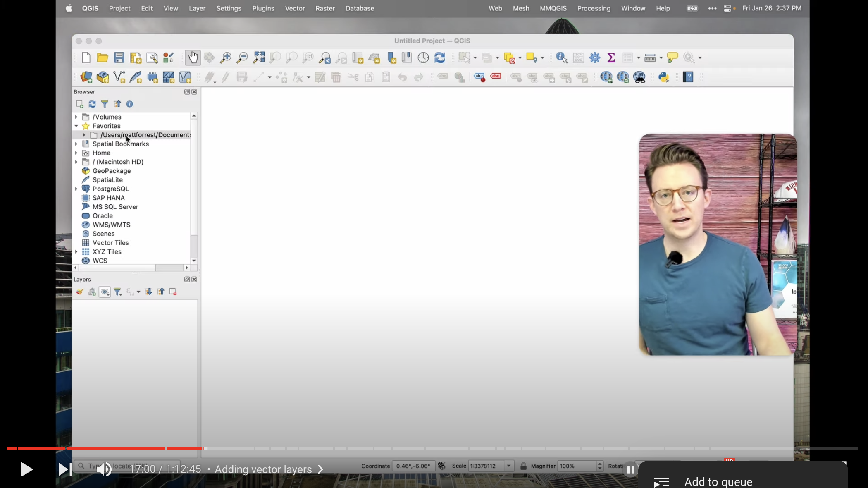Open an existing project with the folder icon

(102, 57)
